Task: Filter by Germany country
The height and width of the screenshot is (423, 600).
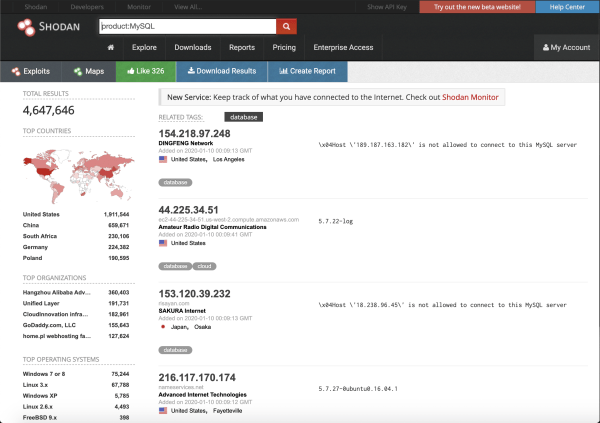Action: [x=35, y=247]
